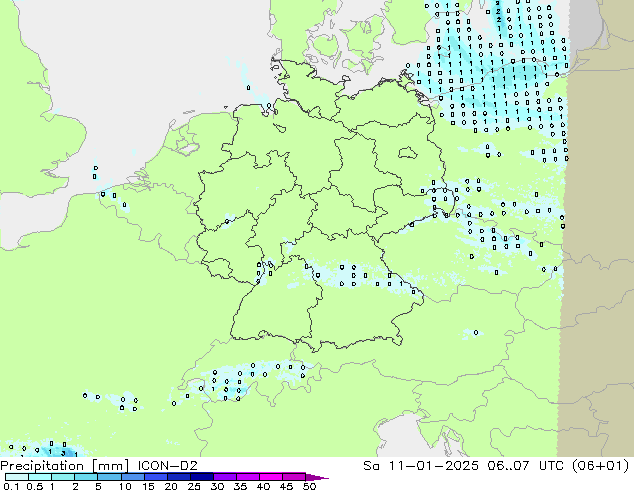Click the 'Precipitation' legend title
This screenshot has height=490, width=634.
(x=42, y=466)
